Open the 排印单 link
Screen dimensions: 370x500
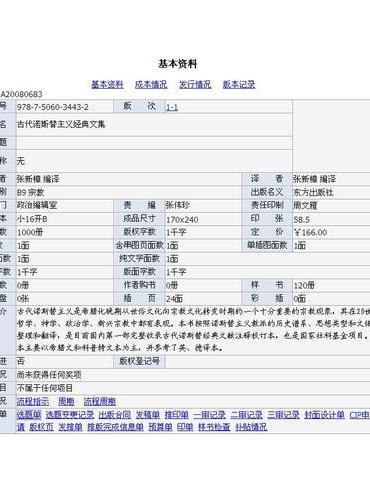point(177,415)
